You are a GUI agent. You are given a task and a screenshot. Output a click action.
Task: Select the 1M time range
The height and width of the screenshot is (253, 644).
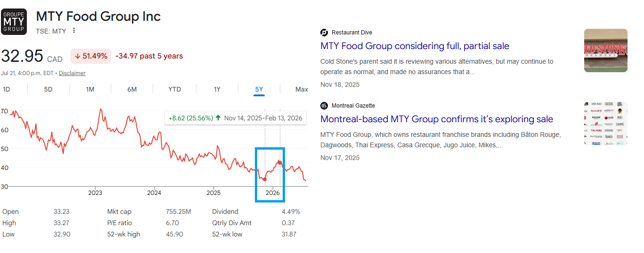[90, 89]
